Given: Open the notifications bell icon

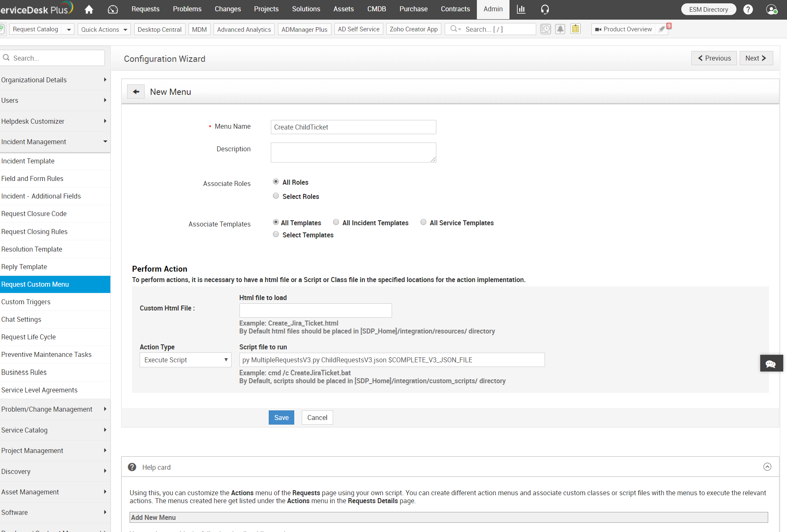Looking at the screenshot, I should (560, 29).
